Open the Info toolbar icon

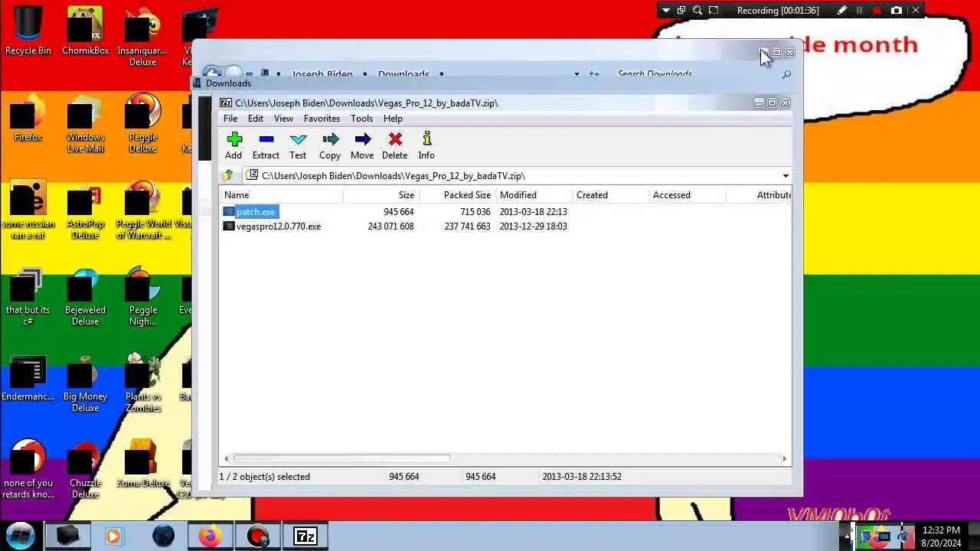point(426,145)
